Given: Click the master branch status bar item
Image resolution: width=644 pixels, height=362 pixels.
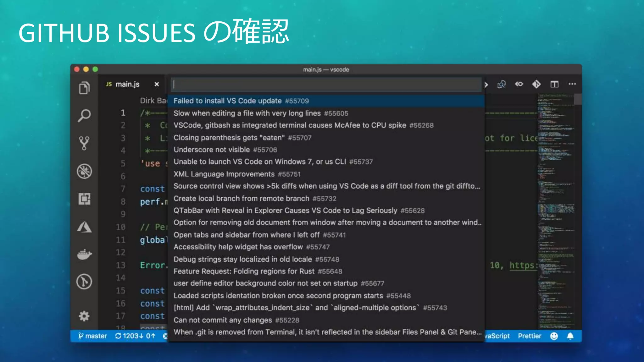Looking at the screenshot, I should click(x=92, y=336).
